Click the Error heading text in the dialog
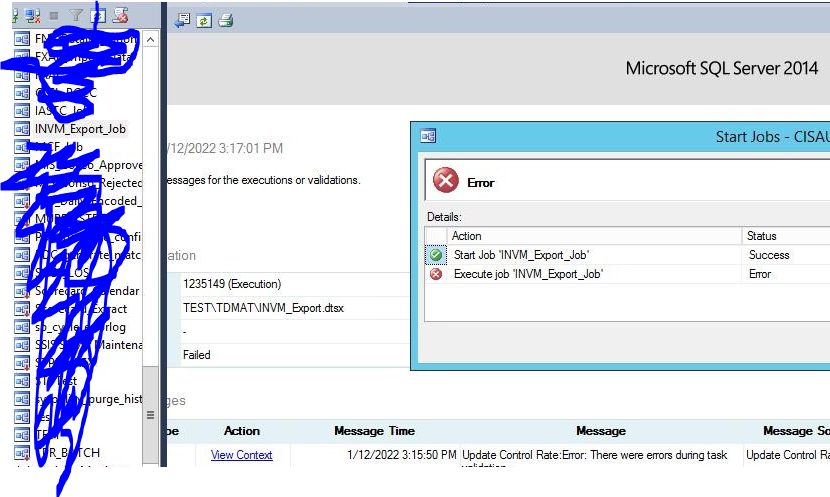 (481, 183)
